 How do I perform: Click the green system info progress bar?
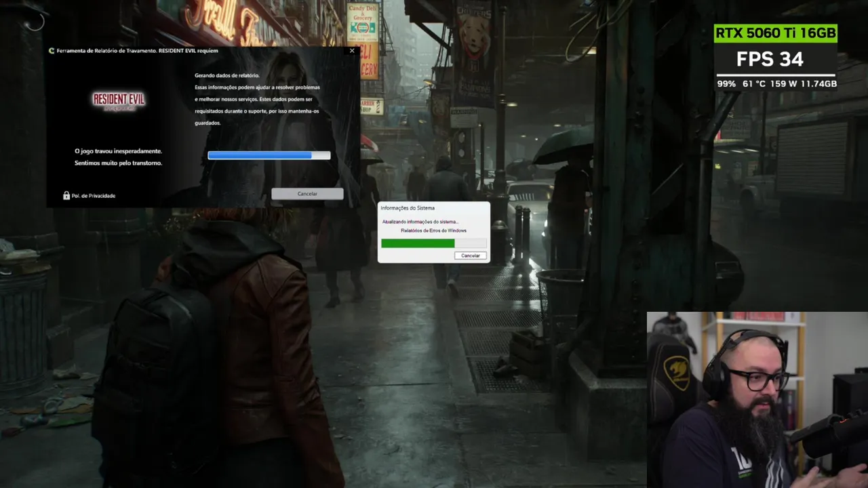pyautogui.click(x=434, y=243)
